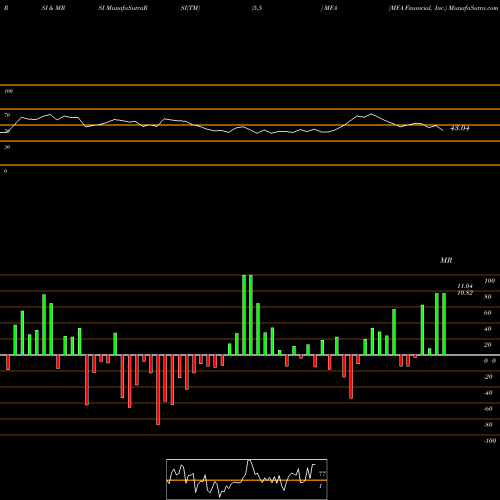Click the last green bar beside 10.82
The image size is (500, 500).
tap(444, 324)
